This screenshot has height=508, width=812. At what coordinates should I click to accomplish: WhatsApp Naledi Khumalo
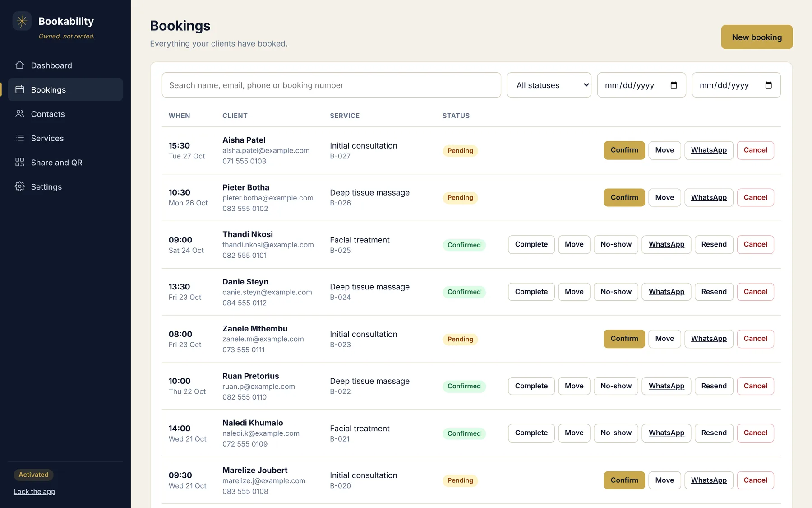[x=666, y=433]
